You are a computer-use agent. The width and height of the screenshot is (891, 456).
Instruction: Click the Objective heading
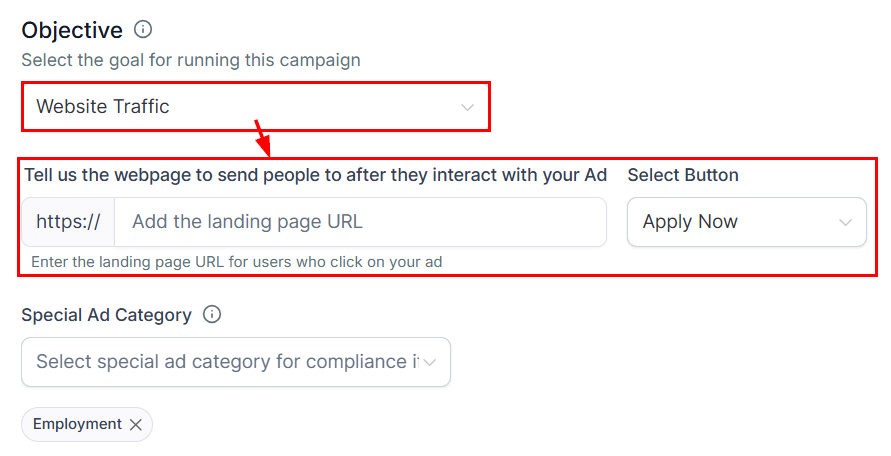point(72,30)
